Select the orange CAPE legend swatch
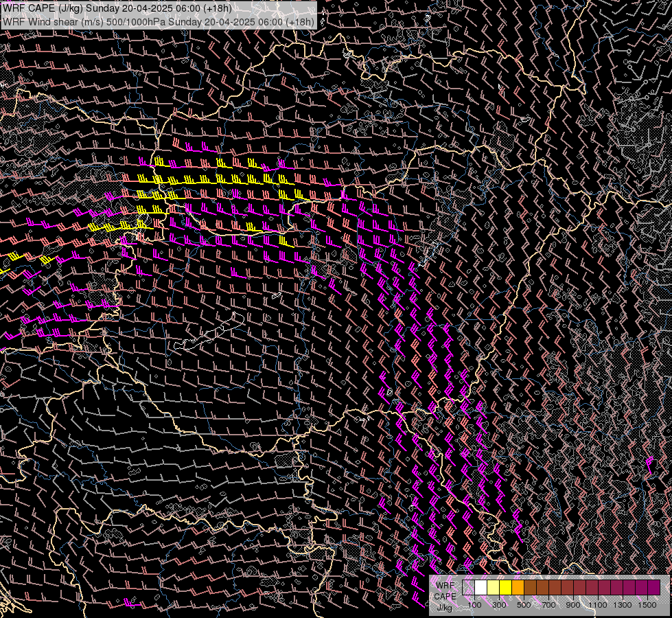672x618 pixels. [518, 587]
